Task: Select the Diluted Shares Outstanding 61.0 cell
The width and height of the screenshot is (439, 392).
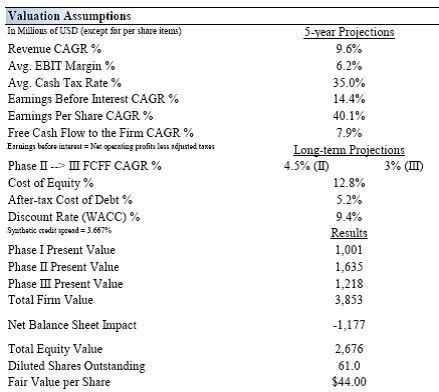Action: [x=349, y=366]
